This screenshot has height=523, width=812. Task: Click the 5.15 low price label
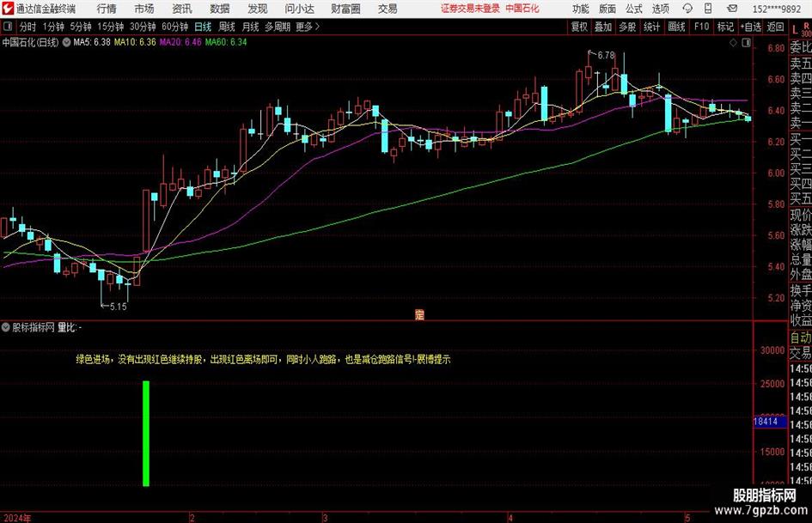118,307
